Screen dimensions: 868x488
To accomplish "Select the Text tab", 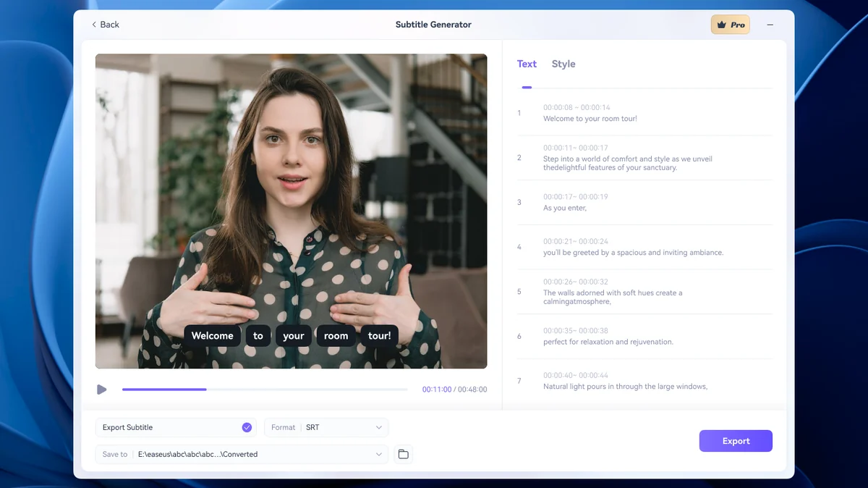I will 527,64.
